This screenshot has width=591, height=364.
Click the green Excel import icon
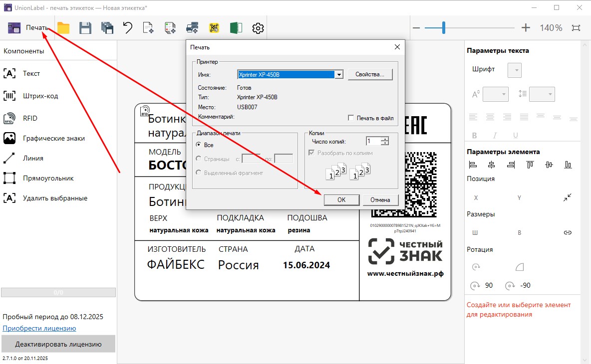(x=236, y=28)
